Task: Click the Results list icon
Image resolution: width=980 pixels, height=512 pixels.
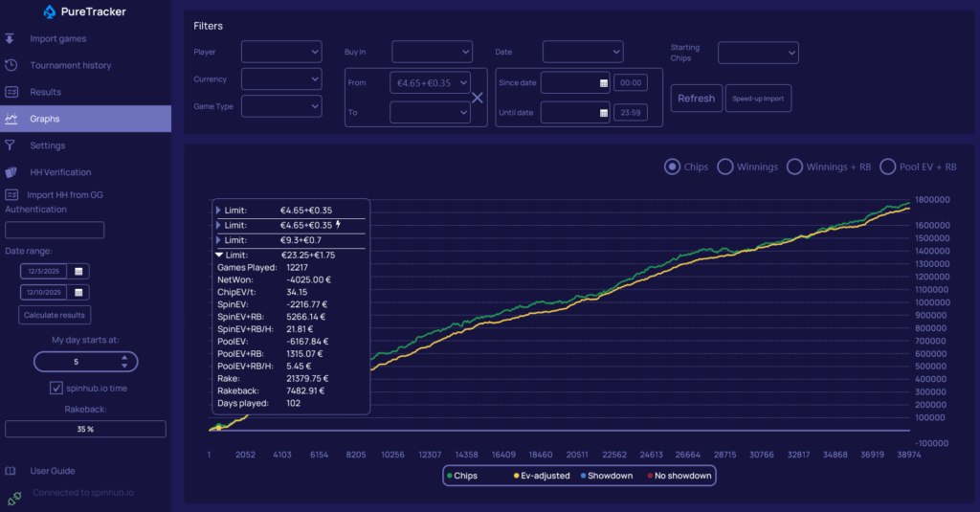Action: click(x=11, y=92)
